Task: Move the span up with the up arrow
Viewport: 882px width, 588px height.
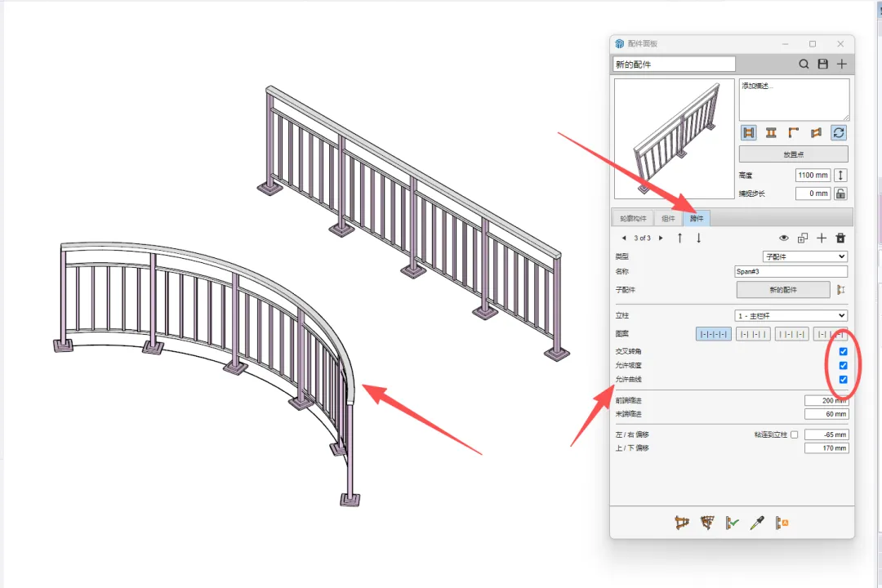Action: coord(679,238)
